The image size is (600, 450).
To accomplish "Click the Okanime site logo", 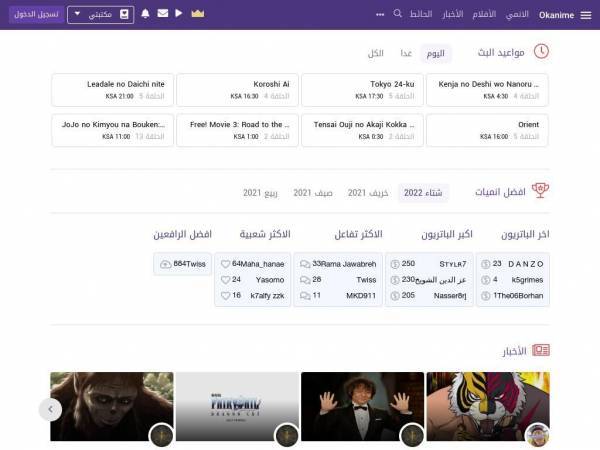I will pos(556,15).
